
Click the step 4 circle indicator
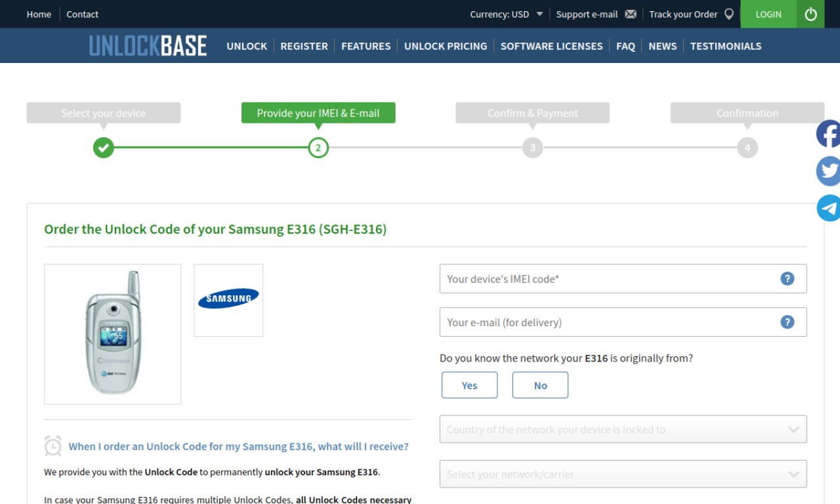tap(747, 148)
